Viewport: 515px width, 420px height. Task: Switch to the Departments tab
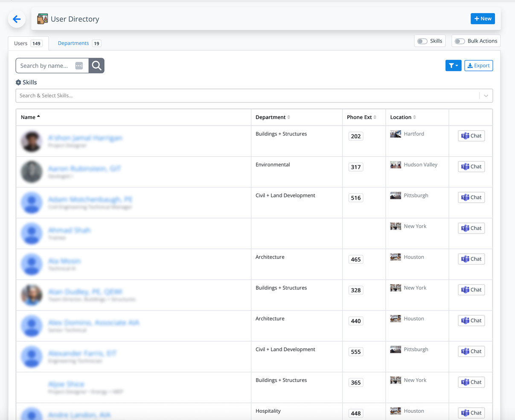point(75,43)
